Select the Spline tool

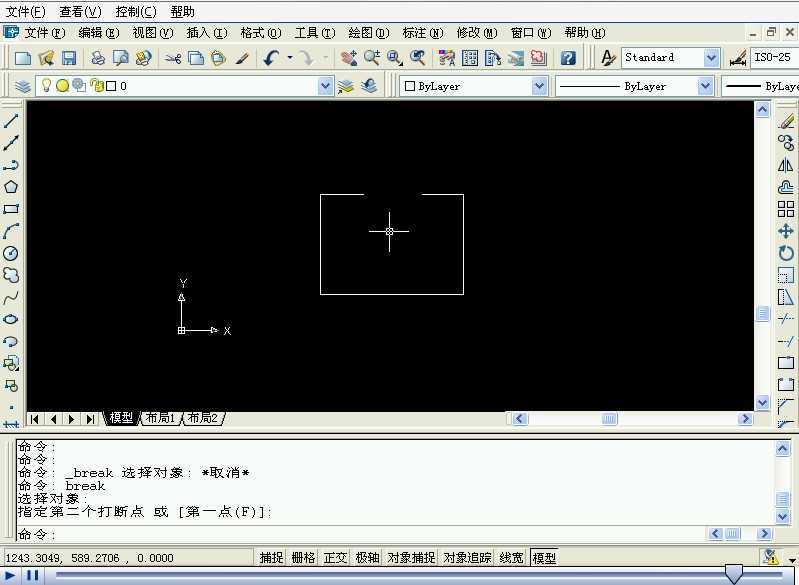click(11, 297)
